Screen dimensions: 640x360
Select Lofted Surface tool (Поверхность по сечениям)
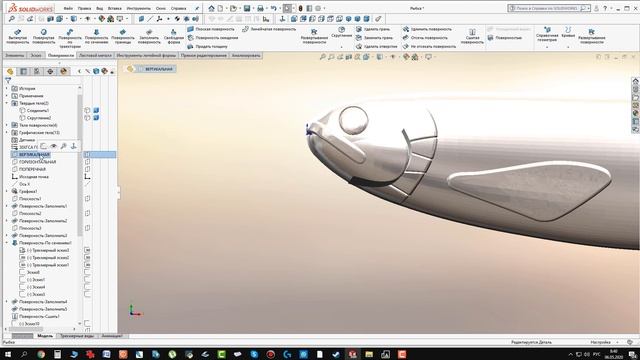tap(96, 36)
